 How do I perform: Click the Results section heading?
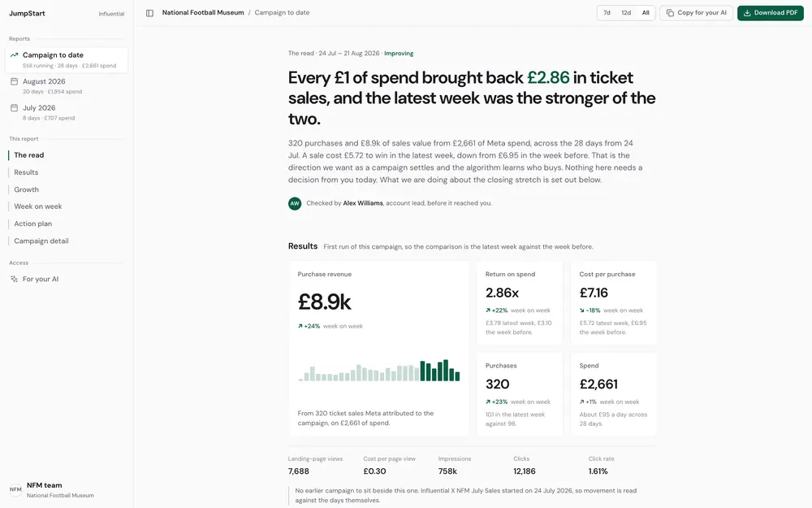click(x=302, y=246)
